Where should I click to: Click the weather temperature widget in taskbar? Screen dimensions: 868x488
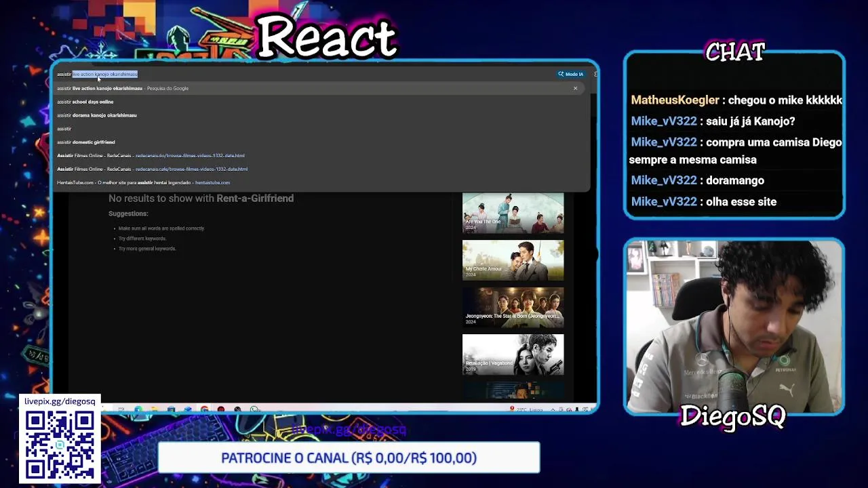pyautogui.click(x=528, y=409)
